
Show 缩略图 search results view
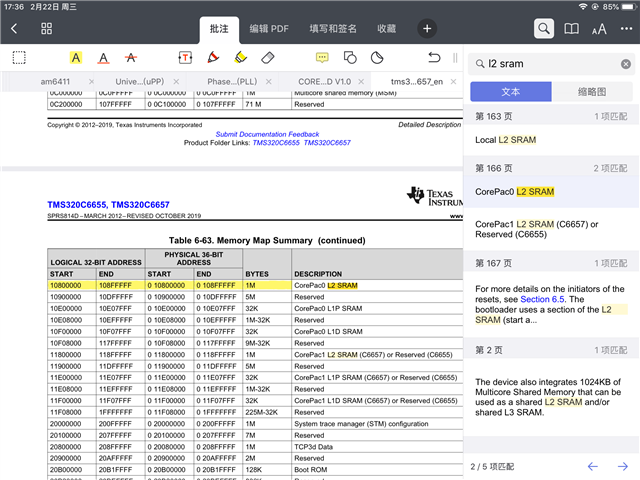coord(592,91)
